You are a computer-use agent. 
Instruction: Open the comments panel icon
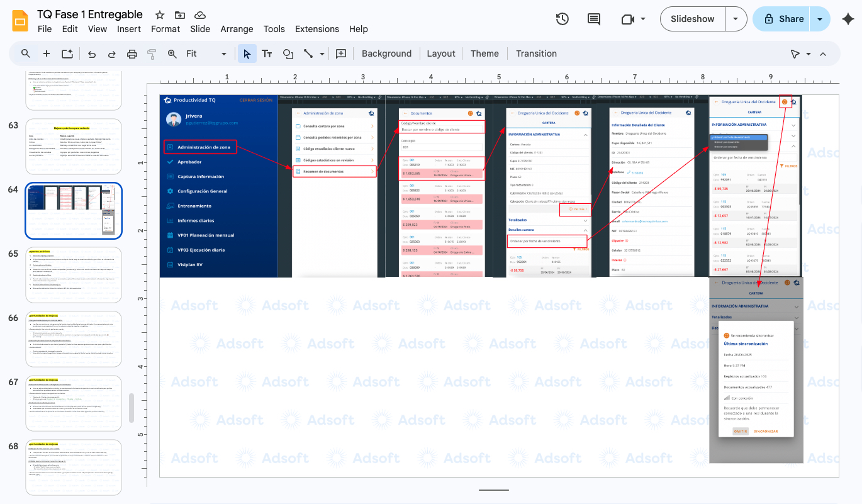click(593, 19)
